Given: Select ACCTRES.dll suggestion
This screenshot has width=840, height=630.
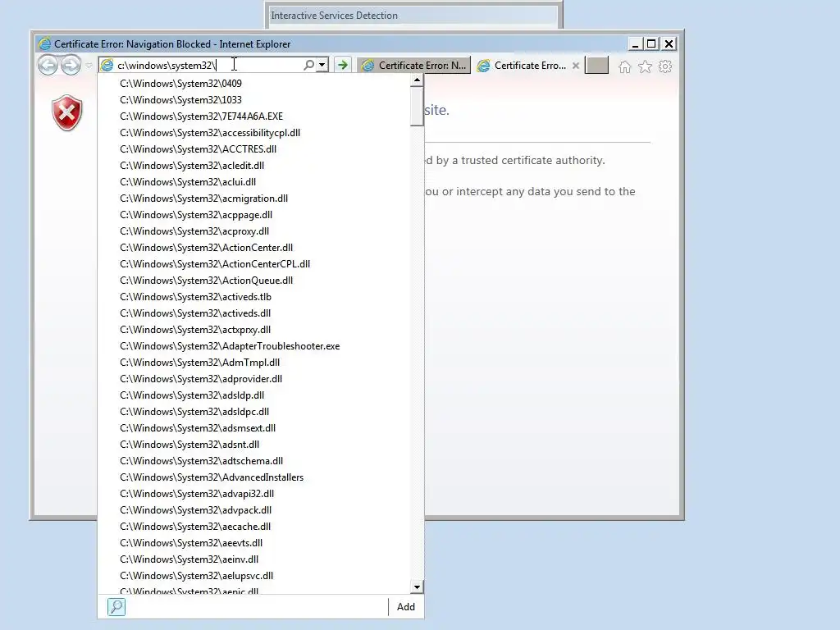Looking at the screenshot, I should (253, 149).
